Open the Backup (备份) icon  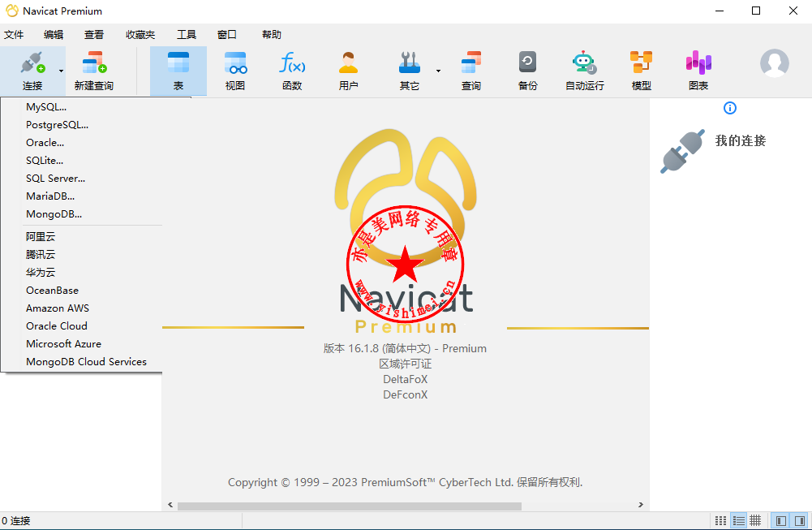click(x=528, y=63)
